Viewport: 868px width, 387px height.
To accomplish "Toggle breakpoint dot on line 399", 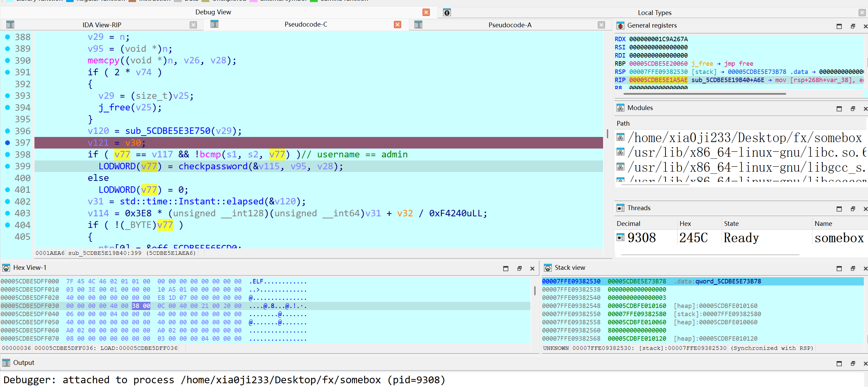I will click(x=8, y=166).
